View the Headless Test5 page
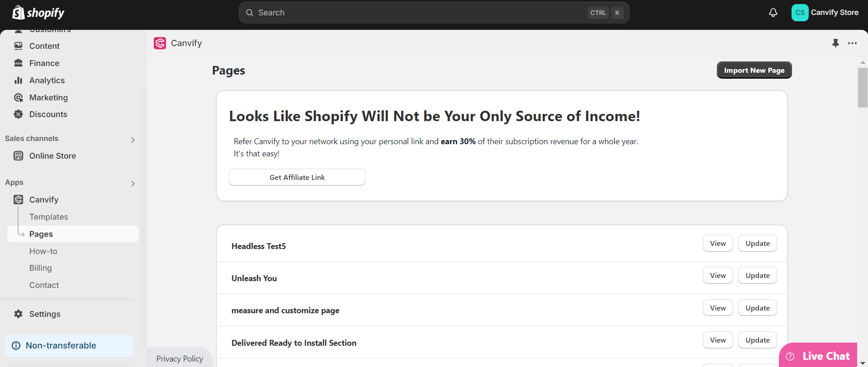Screen dimensions: 868x367 (x=718, y=243)
